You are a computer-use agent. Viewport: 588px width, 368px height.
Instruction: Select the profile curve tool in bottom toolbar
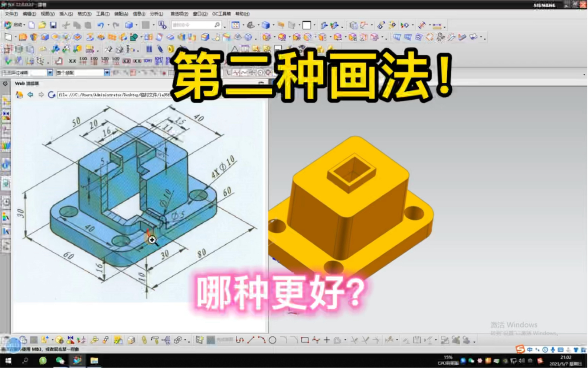tap(239, 340)
